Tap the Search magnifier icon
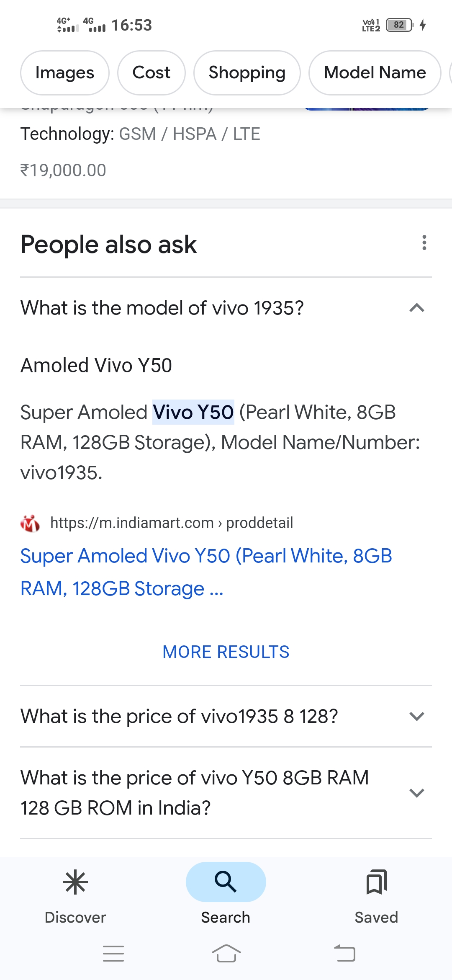Screen dimensions: 452x980 [x=226, y=882]
